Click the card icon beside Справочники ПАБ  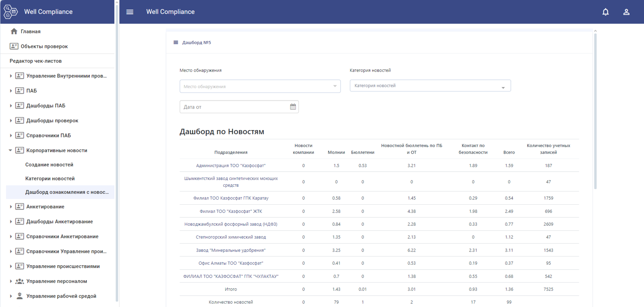(20, 135)
